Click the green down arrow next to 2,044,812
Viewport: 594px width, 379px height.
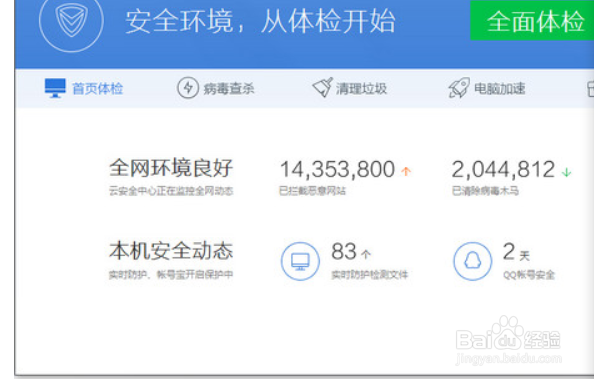tap(566, 172)
